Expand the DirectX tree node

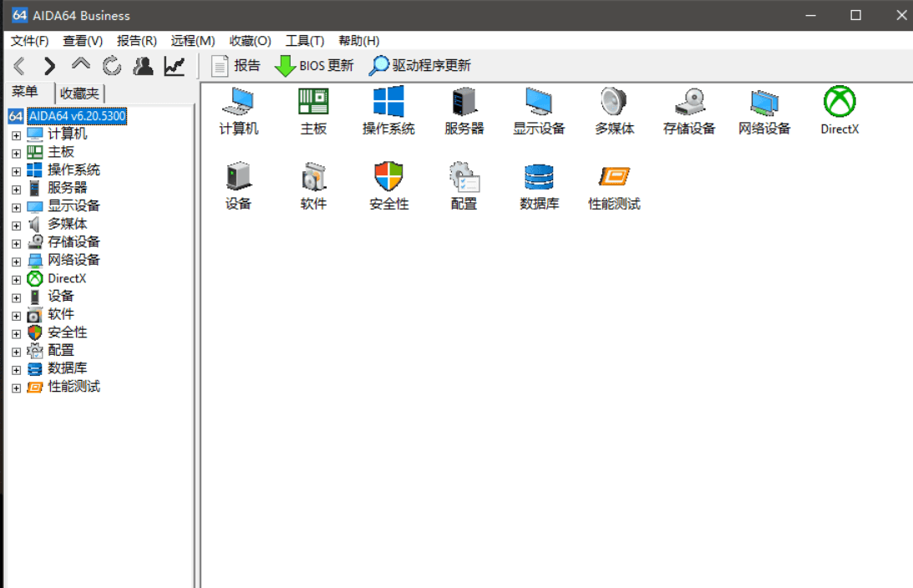click(17, 280)
